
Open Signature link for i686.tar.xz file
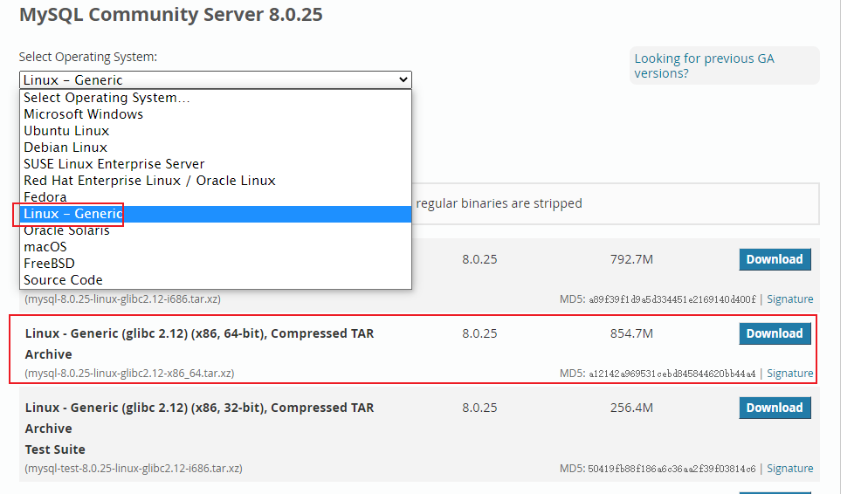point(790,299)
